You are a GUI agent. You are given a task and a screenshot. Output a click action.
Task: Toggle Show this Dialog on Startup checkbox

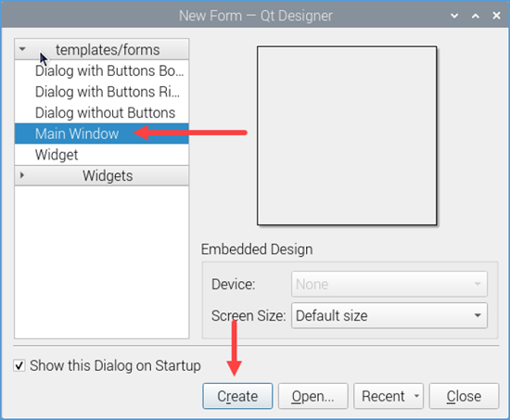click(19, 365)
